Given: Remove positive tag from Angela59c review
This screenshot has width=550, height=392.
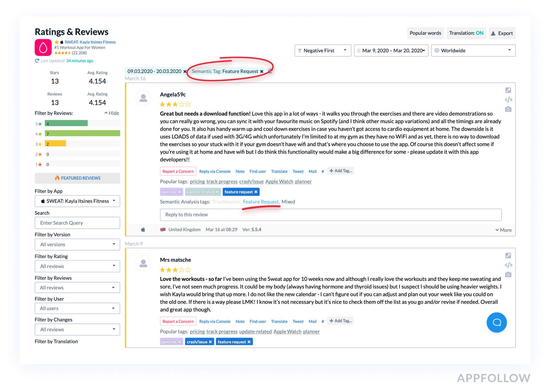Looking at the screenshot, I should 180,192.
